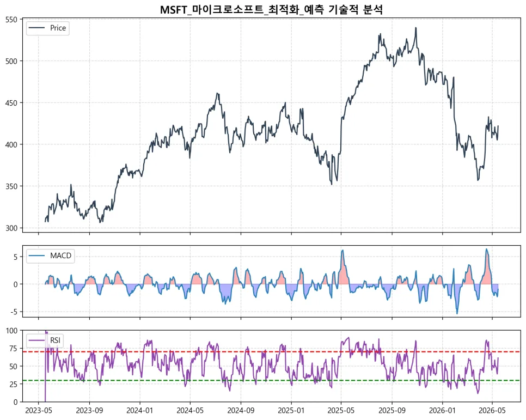This screenshot has height=420, width=526.
Task: Click the chart title "MSFT_마이크로소프트_최적화_예측 기술적 분석"
Action: tap(271, 9)
